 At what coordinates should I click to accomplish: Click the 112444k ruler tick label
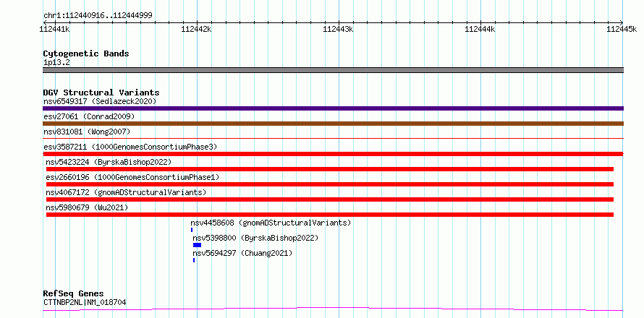tap(480, 29)
